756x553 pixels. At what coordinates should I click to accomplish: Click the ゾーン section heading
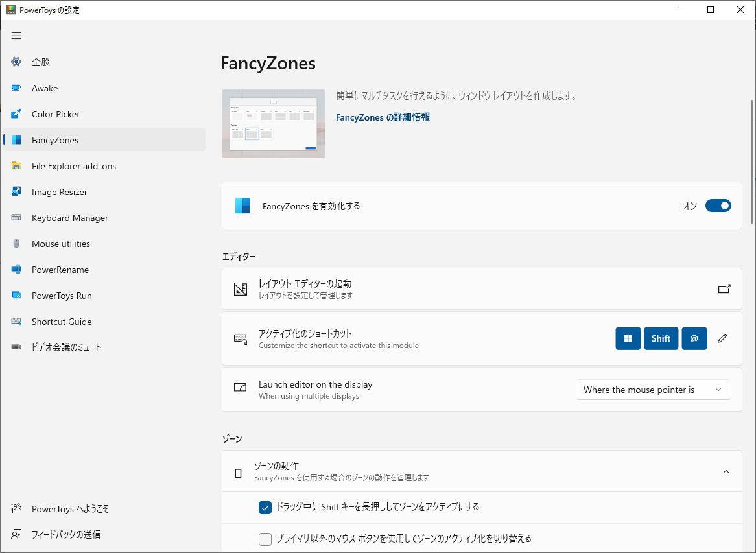pos(232,439)
